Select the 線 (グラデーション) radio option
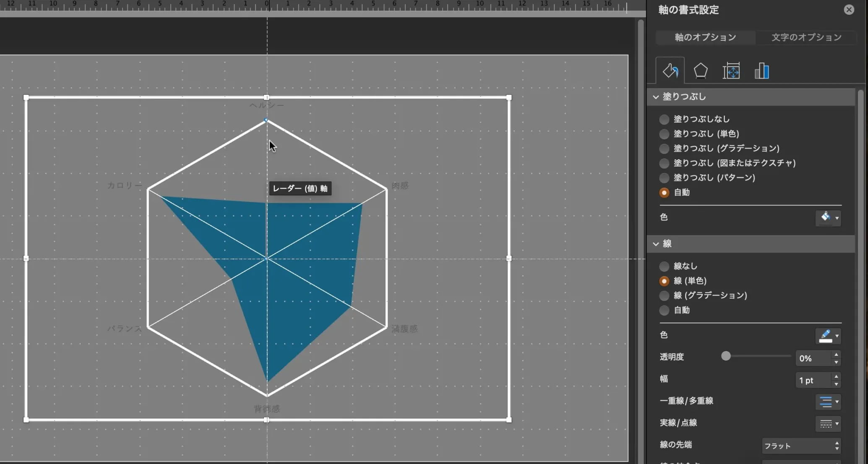This screenshot has width=868, height=464. [x=664, y=296]
